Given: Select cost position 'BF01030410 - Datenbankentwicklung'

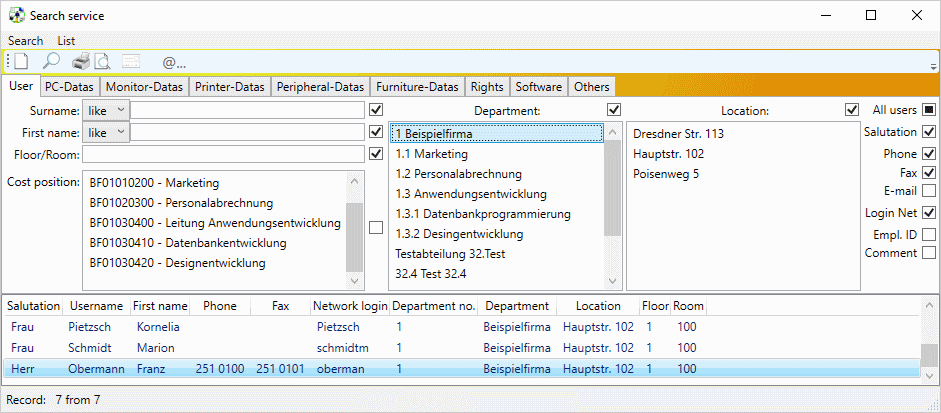Looking at the screenshot, I should pos(215,243).
